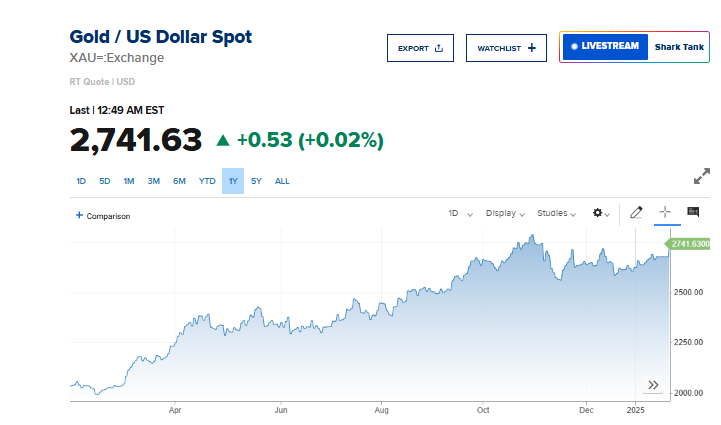Click the double-arrow scroll-forward chart button

653,384
